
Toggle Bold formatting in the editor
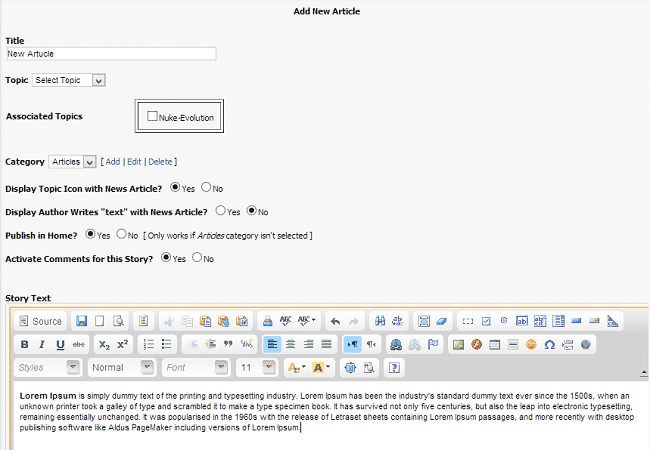(25, 344)
